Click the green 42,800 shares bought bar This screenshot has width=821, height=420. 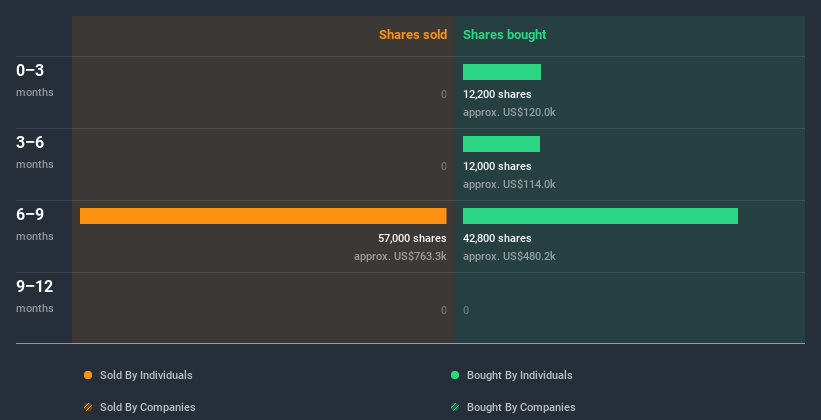(x=601, y=216)
